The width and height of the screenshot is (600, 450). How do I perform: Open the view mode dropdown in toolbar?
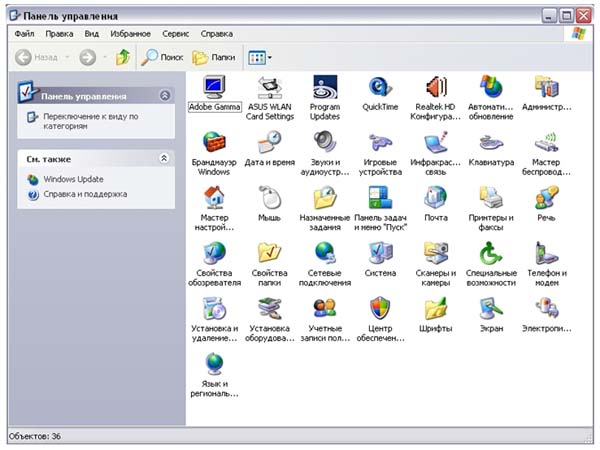tap(260, 58)
